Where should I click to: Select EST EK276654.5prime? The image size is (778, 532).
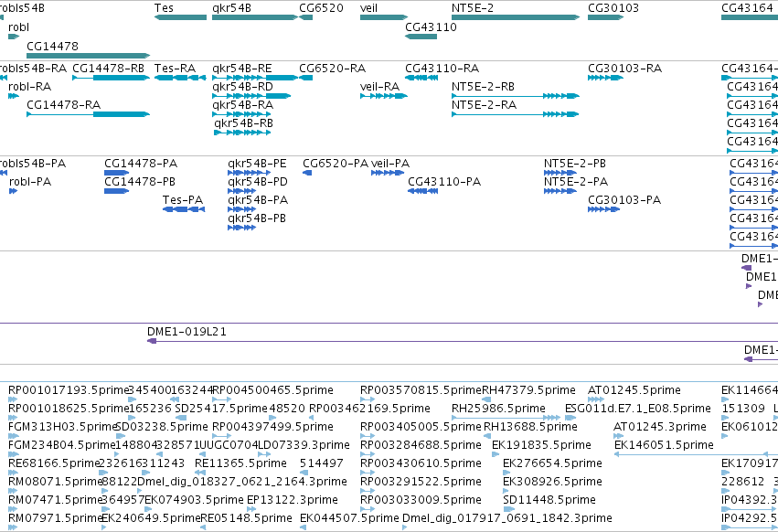tap(506, 473)
